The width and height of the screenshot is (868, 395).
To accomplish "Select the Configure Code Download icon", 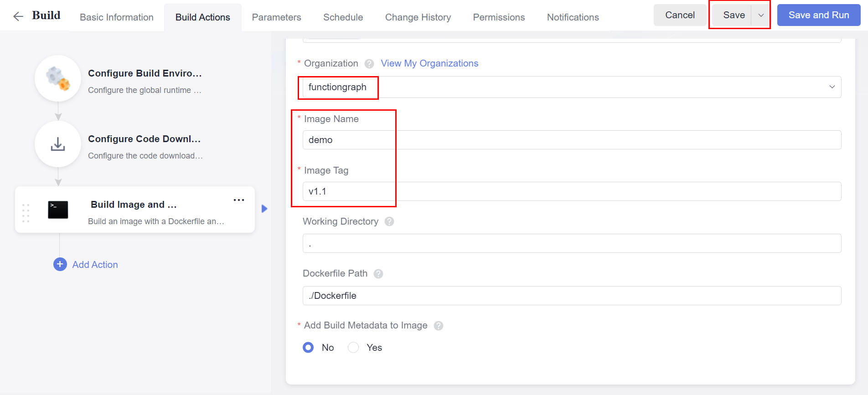I will tap(58, 144).
